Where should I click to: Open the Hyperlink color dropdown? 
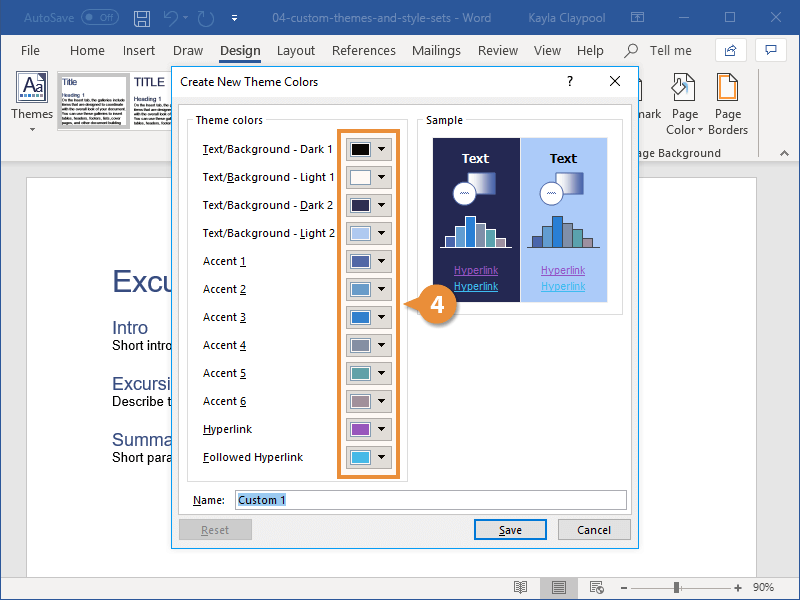(382, 429)
